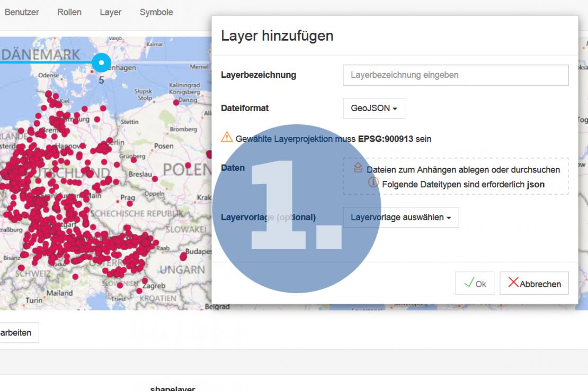Click the 'Folgende Dateitypen sind erforderlich json' text
588x391 pixels.
463,185
